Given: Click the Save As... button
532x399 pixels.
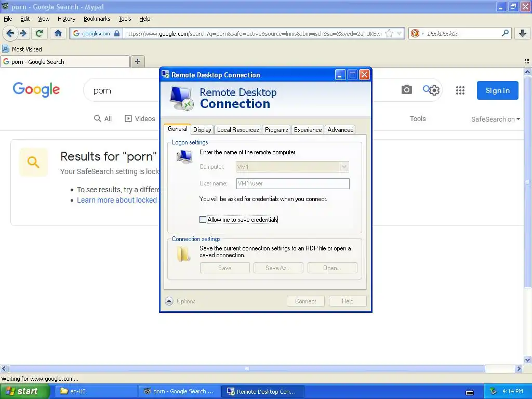Looking at the screenshot, I should point(278,268).
